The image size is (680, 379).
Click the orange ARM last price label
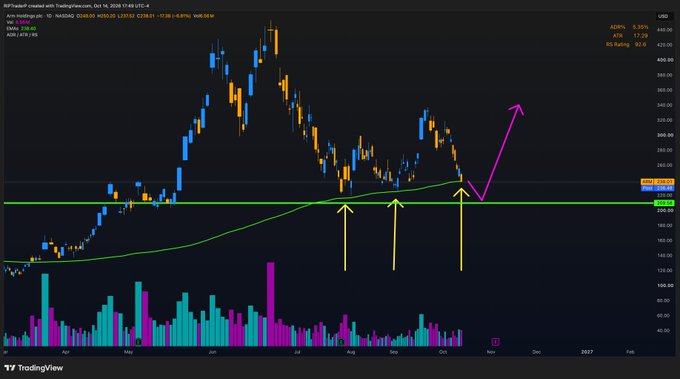pos(657,182)
